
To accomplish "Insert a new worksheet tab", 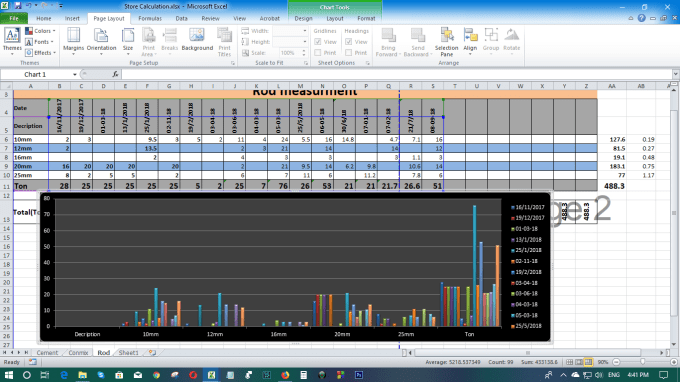I will tap(152, 353).
